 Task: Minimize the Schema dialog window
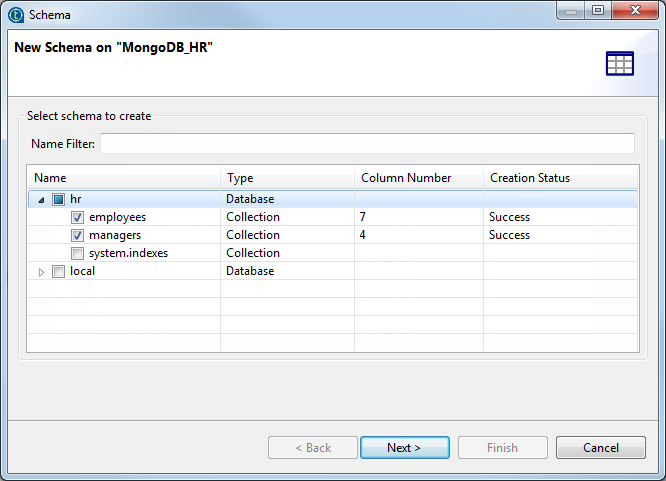click(x=572, y=12)
